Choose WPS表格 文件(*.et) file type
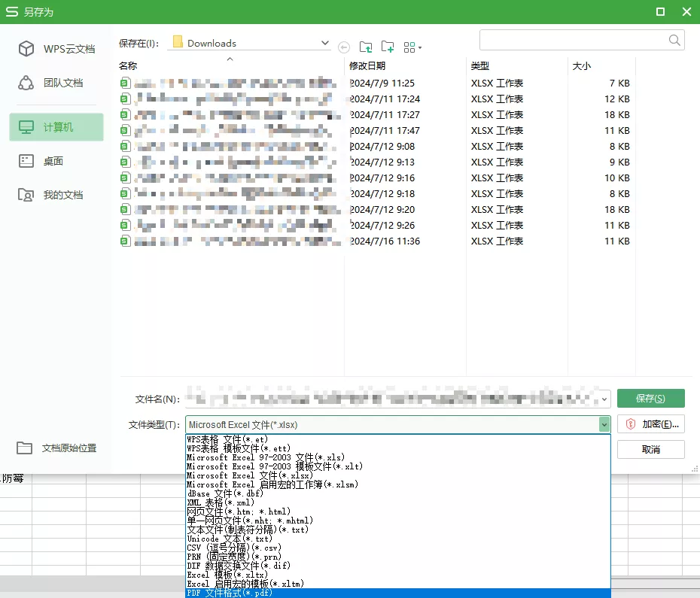This screenshot has width=700, height=598. [x=227, y=439]
